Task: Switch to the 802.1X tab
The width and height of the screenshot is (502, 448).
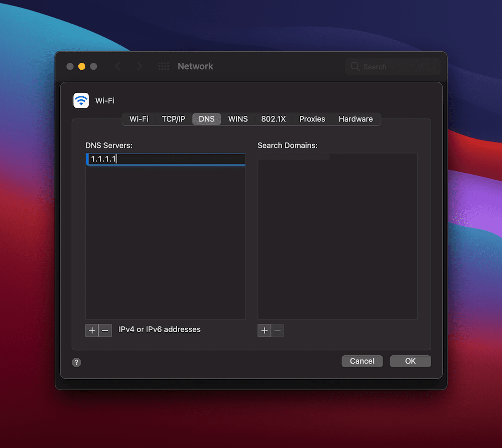Action: pyautogui.click(x=273, y=119)
